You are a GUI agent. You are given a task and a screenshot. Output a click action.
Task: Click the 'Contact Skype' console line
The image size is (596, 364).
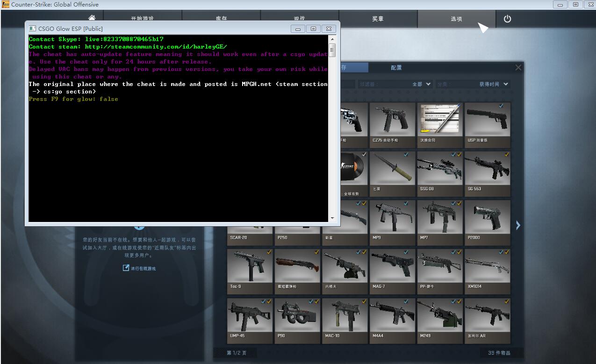pos(96,39)
